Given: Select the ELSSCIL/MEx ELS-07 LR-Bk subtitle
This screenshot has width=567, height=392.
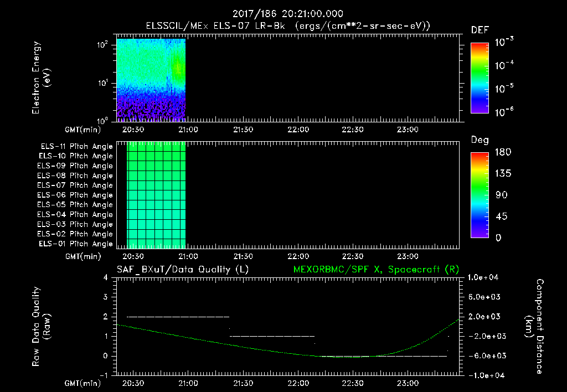Looking at the screenshot, I should (215, 26).
